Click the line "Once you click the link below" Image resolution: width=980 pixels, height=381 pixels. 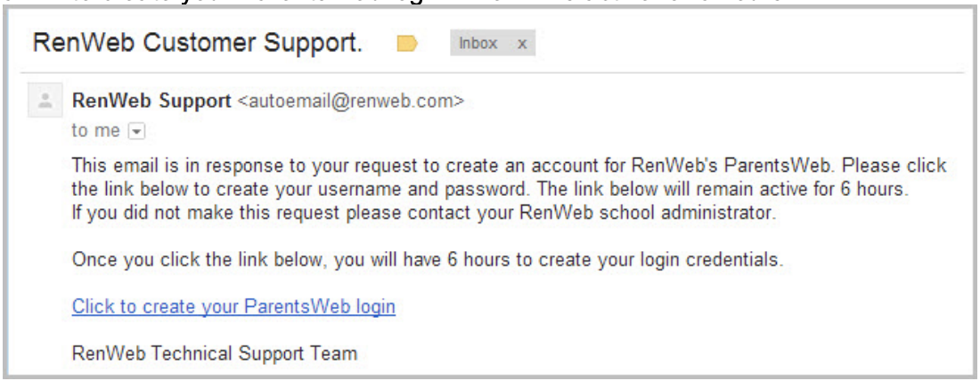(x=428, y=260)
